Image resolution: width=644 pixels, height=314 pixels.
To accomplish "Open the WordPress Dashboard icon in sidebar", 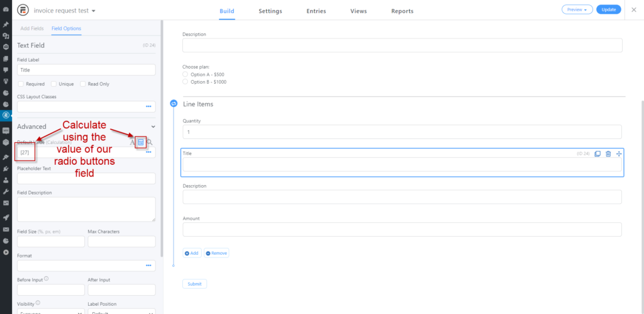I will 6,9.
